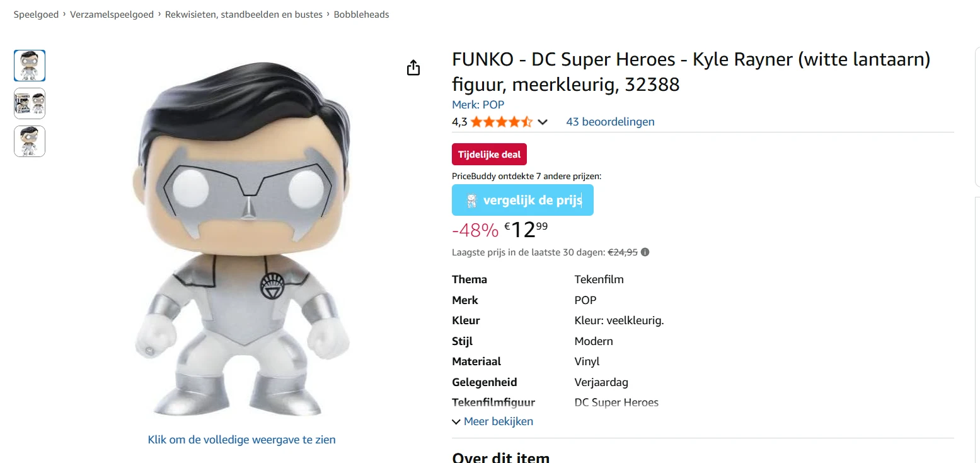Open the Merk: POP brand link
Image resolution: width=980 pixels, height=463 pixels.
click(x=478, y=105)
